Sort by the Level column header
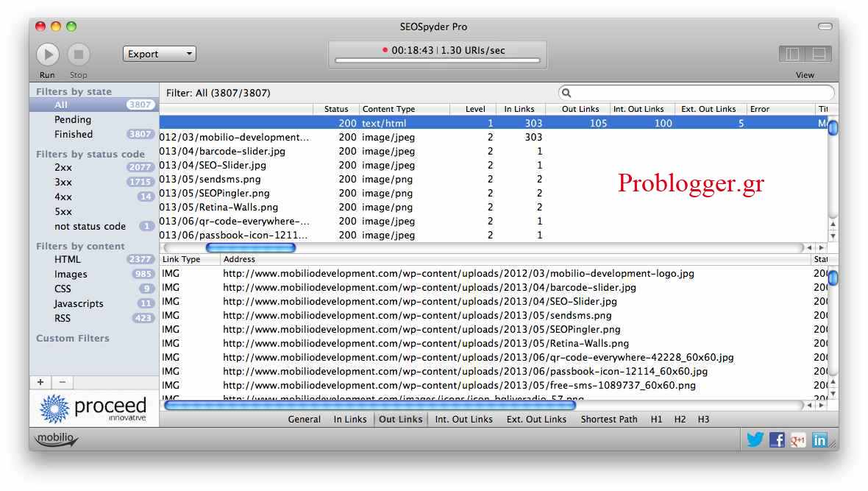Image resolution: width=868 pixels, height=491 pixels. [x=473, y=109]
